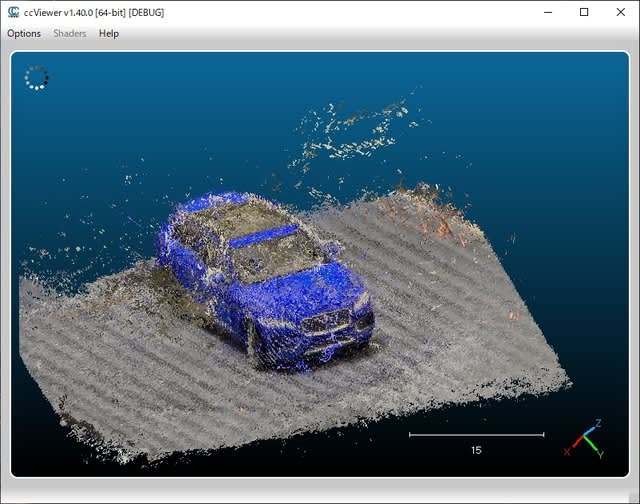
Task: Close the ccViewer window
Action: [x=620, y=12]
